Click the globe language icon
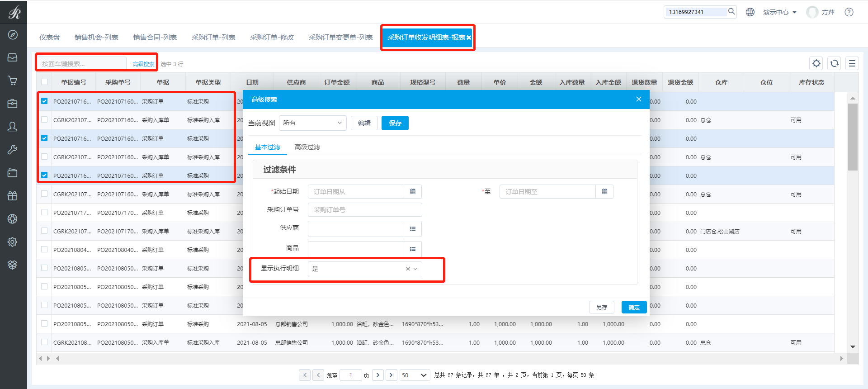The height and width of the screenshot is (389, 868). (x=750, y=12)
